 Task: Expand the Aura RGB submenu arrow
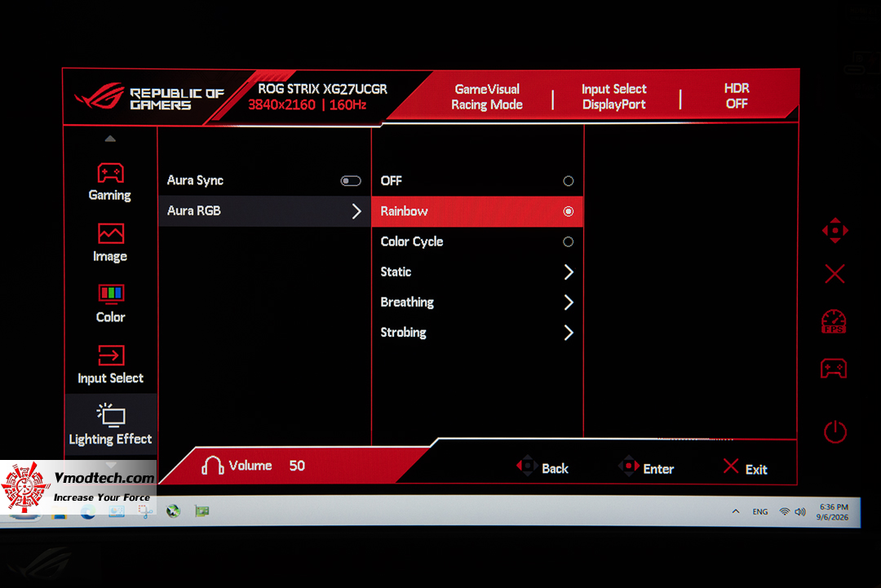tap(356, 211)
